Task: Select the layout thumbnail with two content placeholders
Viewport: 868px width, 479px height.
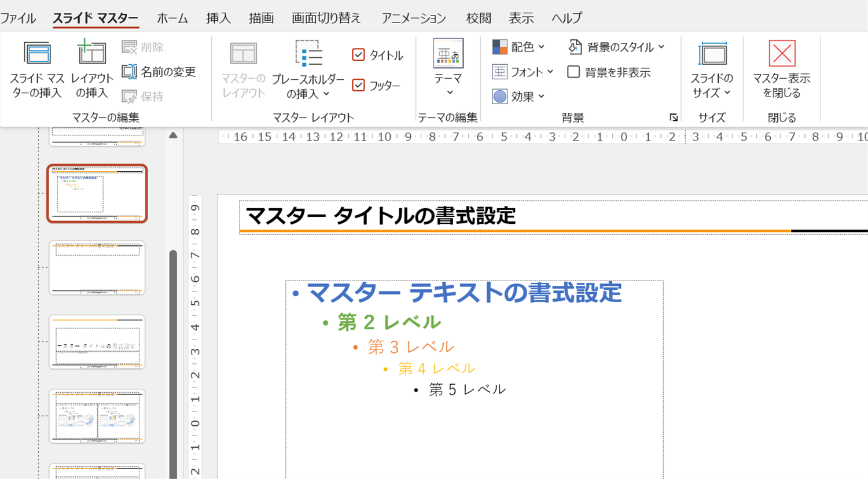Action: click(x=97, y=416)
